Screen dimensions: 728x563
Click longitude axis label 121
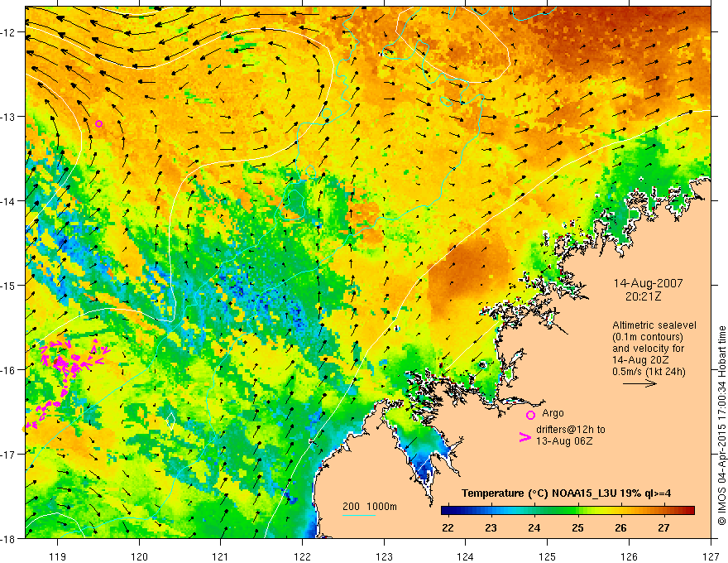click(221, 556)
